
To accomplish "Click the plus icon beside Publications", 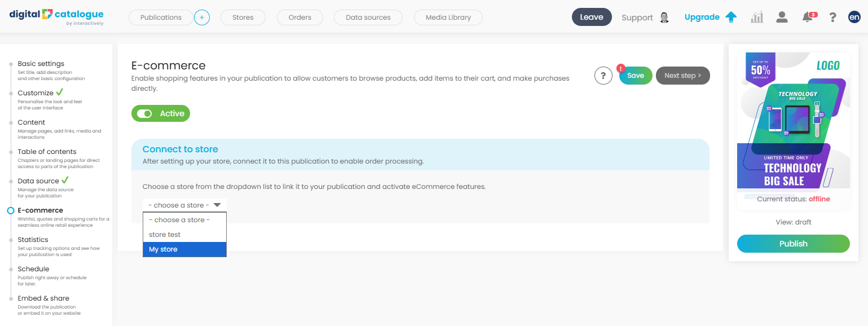I will pyautogui.click(x=202, y=17).
